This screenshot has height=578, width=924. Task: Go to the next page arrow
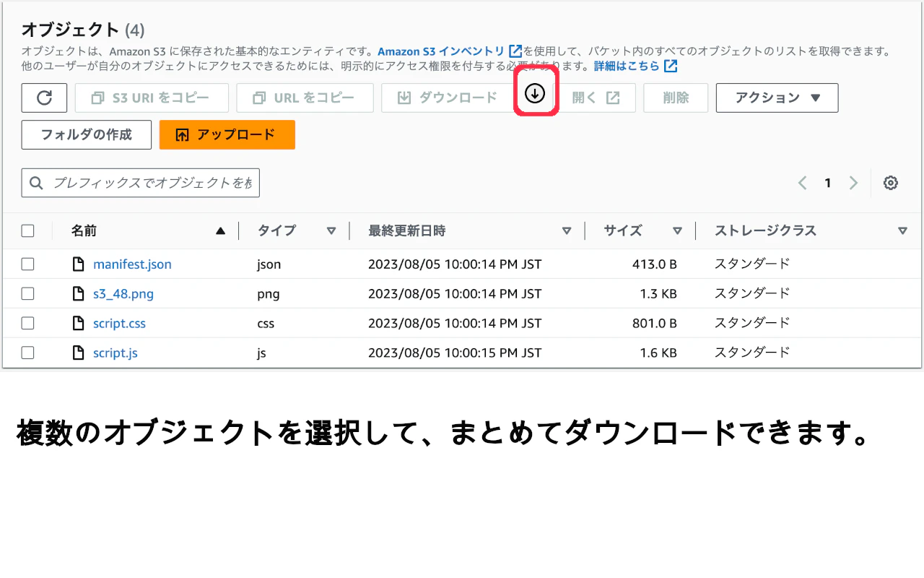tap(853, 183)
